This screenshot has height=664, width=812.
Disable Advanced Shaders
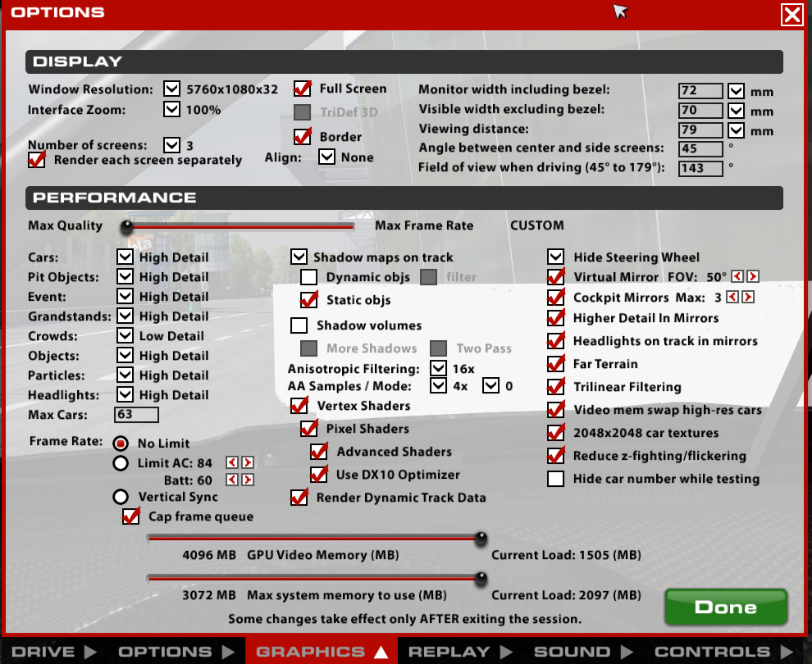pyautogui.click(x=319, y=452)
